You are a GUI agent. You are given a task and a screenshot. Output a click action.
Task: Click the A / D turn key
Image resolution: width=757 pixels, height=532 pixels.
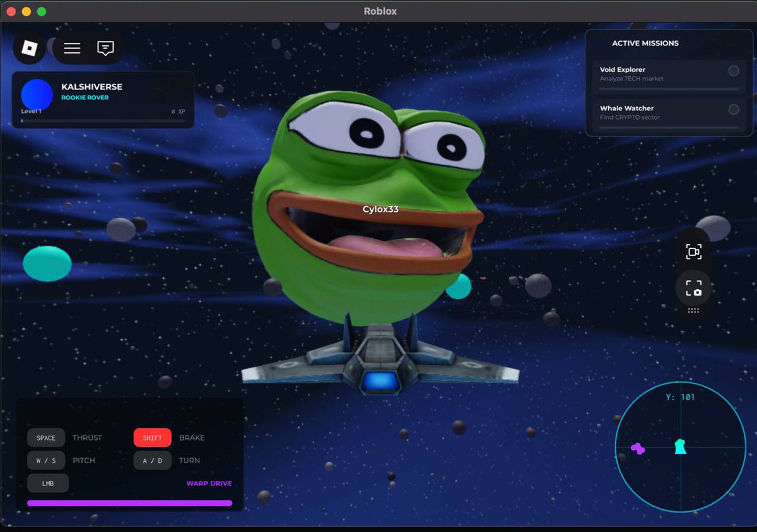tap(153, 460)
